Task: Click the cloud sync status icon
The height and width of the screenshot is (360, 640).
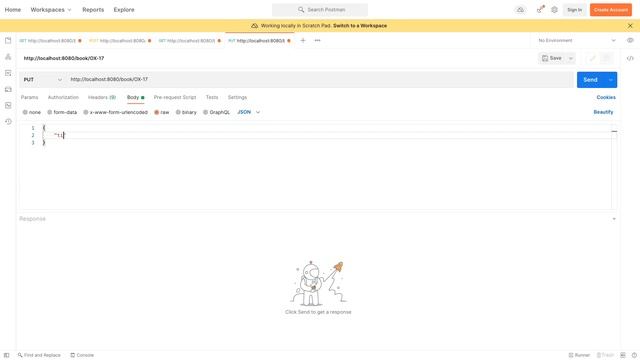Action: pyautogui.click(x=520, y=10)
